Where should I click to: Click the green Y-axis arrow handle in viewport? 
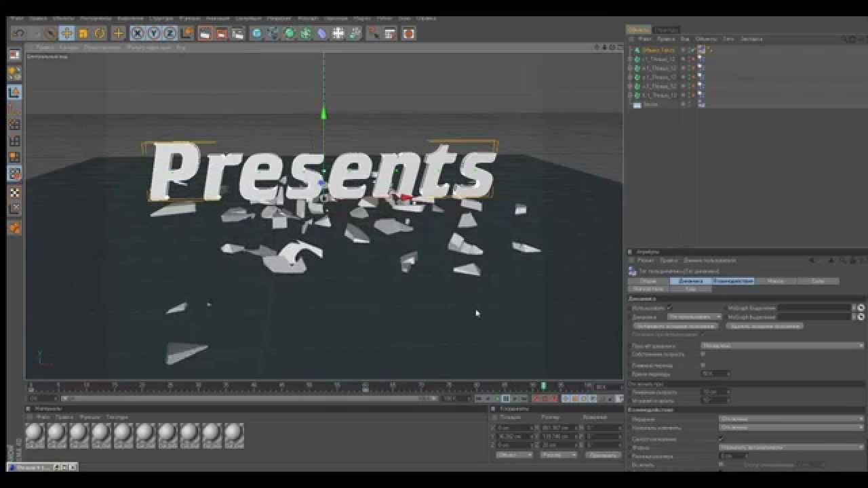point(323,113)
